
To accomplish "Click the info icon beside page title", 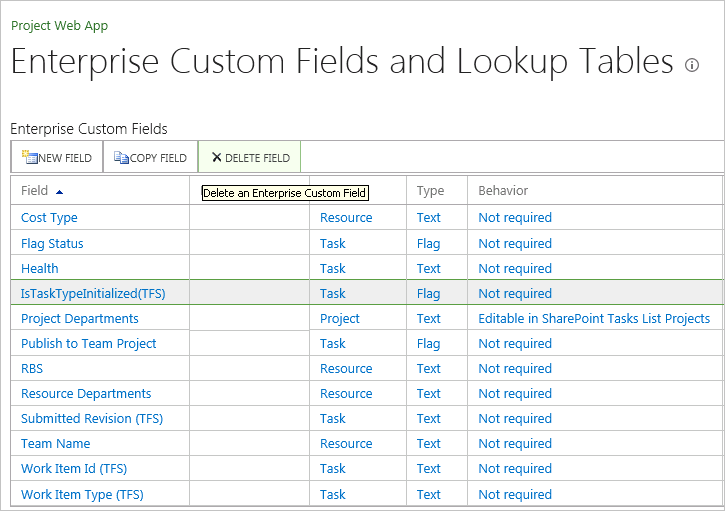I will click(692, 65).
